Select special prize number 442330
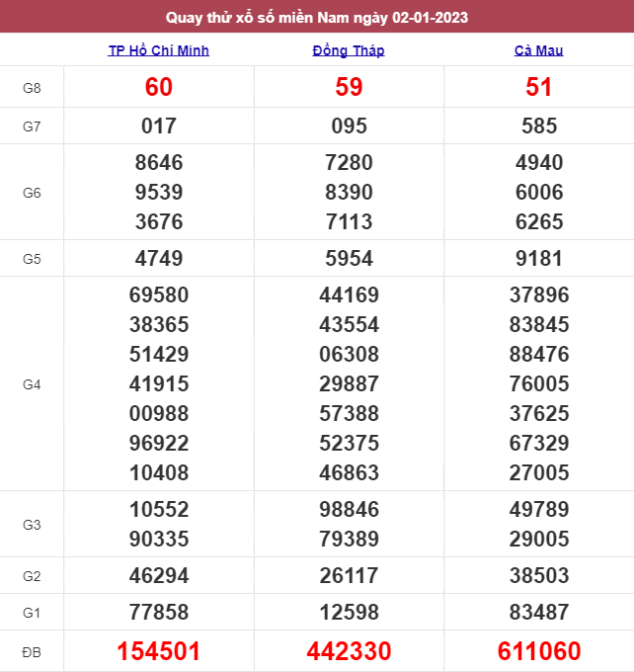The image size is (634, 672). (349, 651)
